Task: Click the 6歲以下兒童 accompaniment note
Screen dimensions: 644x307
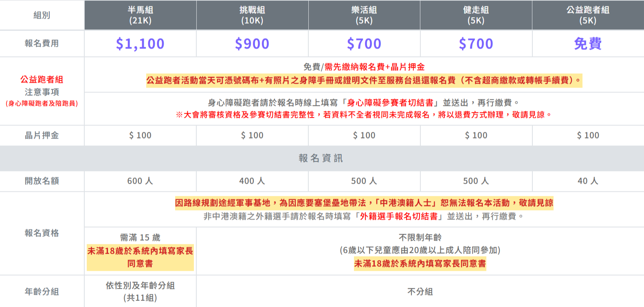Action: 420,250
